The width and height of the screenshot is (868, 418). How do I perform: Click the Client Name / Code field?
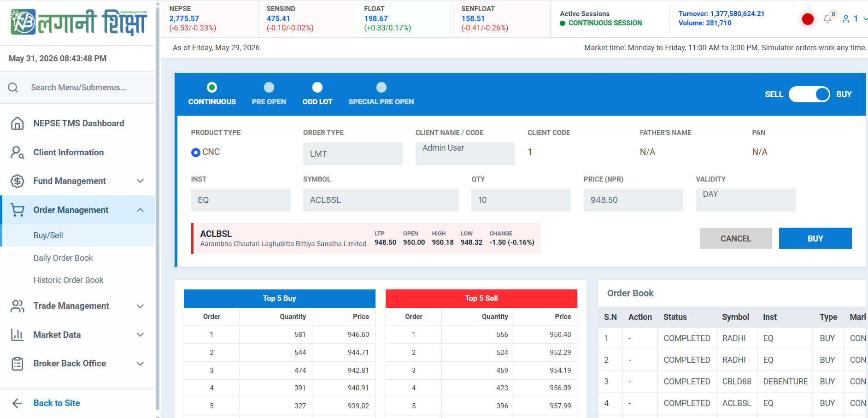(465, 154)
